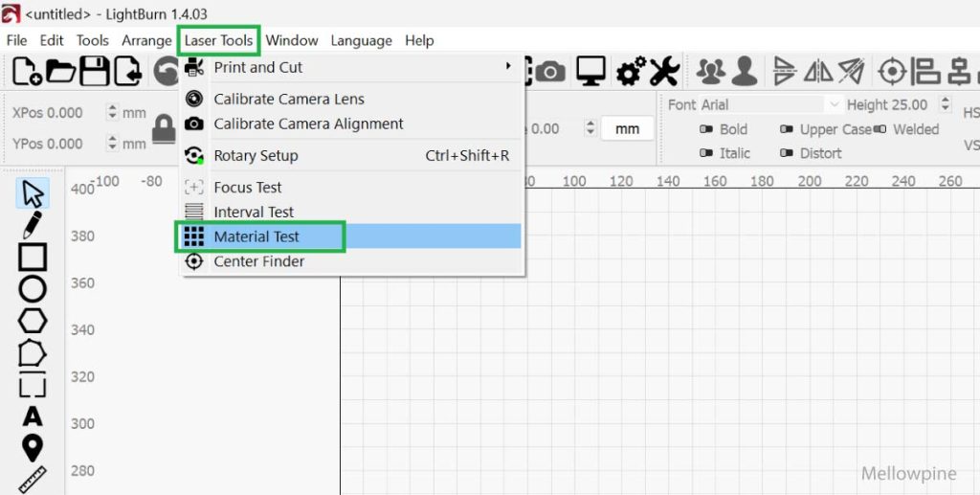Open the Window menu

[x=292, y=40]
